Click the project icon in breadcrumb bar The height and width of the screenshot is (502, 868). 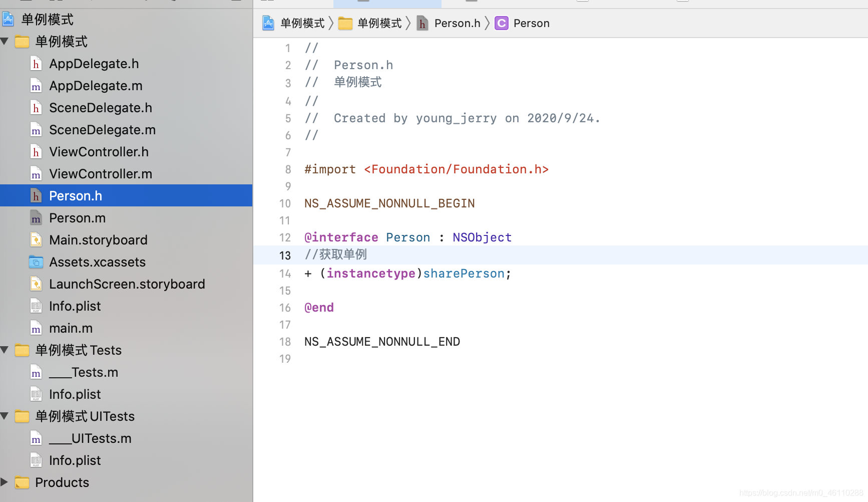coord(268,23)
